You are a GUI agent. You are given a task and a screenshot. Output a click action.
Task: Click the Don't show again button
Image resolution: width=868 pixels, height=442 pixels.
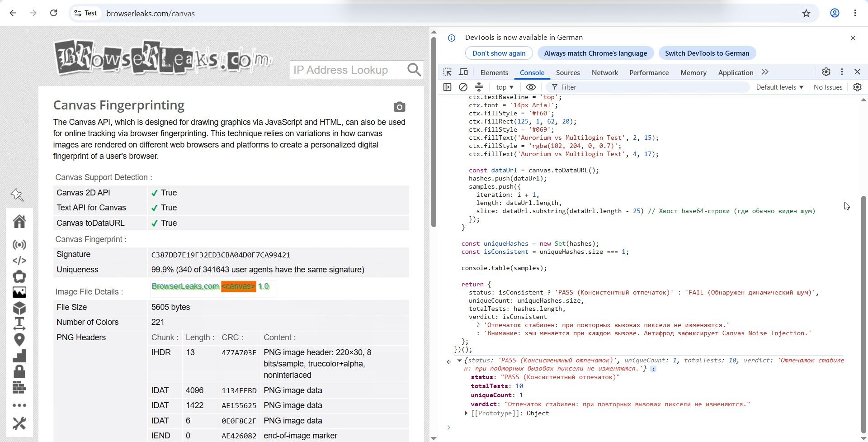coord(499,53)
